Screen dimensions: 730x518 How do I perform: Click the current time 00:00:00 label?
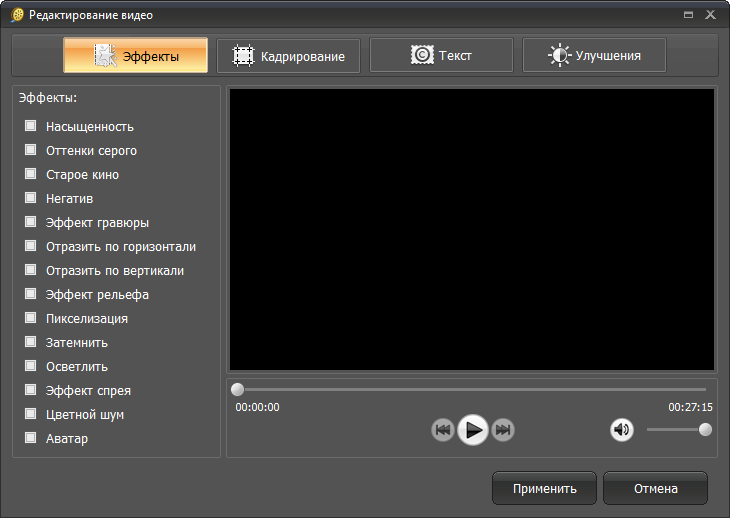pos(257,407)
